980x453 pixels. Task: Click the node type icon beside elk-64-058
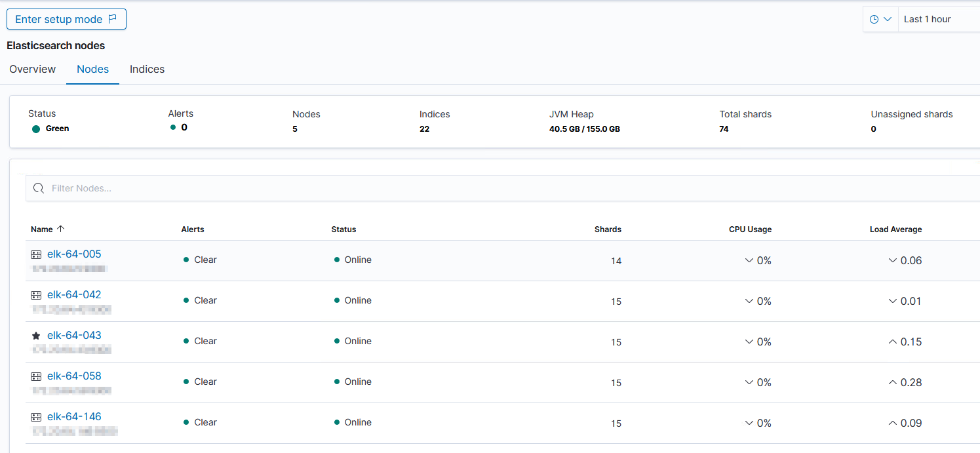[x=36, y=376]
